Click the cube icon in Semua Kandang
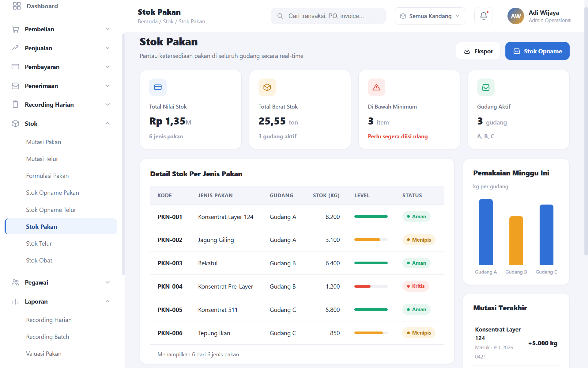The width and height of the screenshot is (588, 368). pos(403,16)
